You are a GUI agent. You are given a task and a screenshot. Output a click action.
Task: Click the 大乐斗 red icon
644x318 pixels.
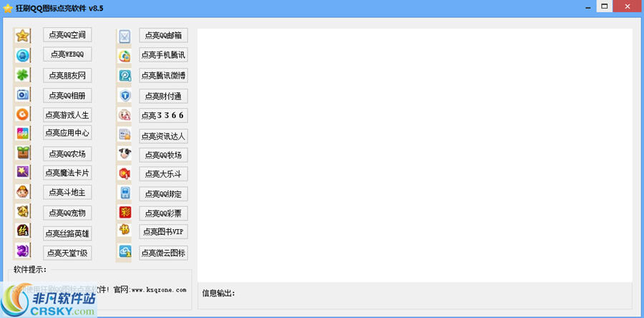tap(125, 173)
